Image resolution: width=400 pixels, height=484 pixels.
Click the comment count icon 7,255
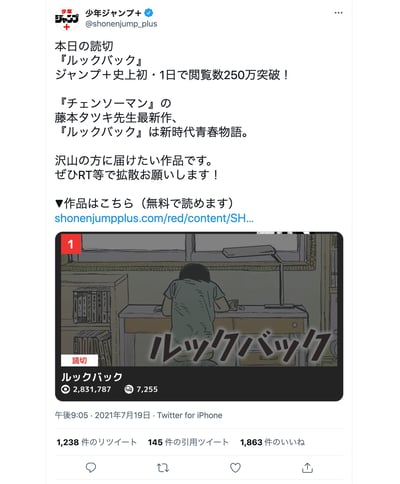(x=141, y=389)
